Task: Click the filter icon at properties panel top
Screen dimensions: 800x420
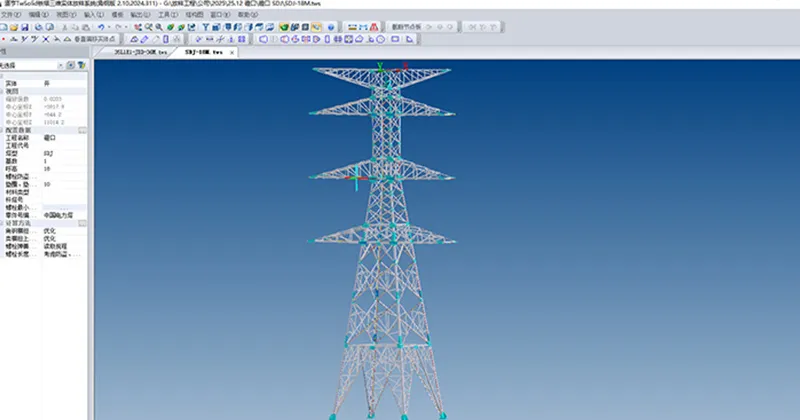Action: [81, 65]
